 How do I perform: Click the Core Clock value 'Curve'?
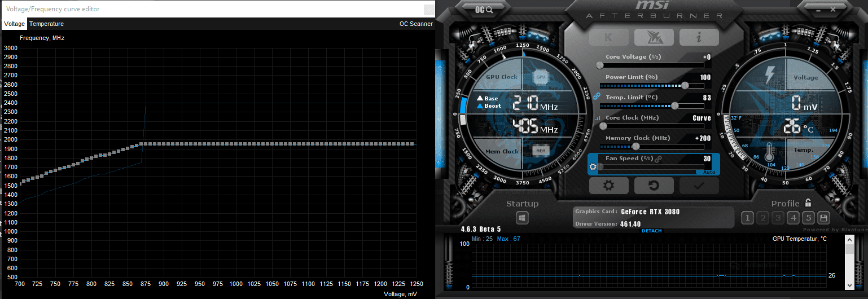[x=702, y=118]
